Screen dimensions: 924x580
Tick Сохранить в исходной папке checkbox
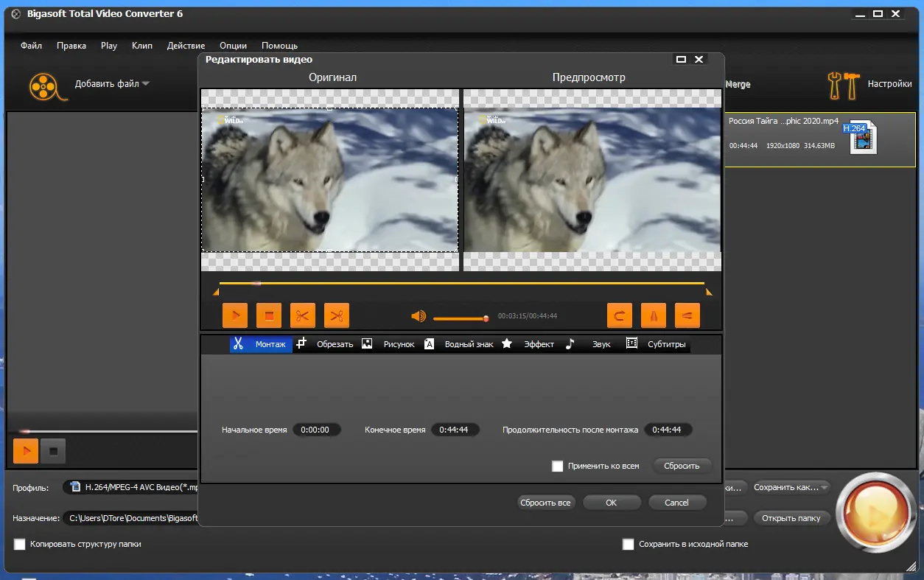click(629, 544)
